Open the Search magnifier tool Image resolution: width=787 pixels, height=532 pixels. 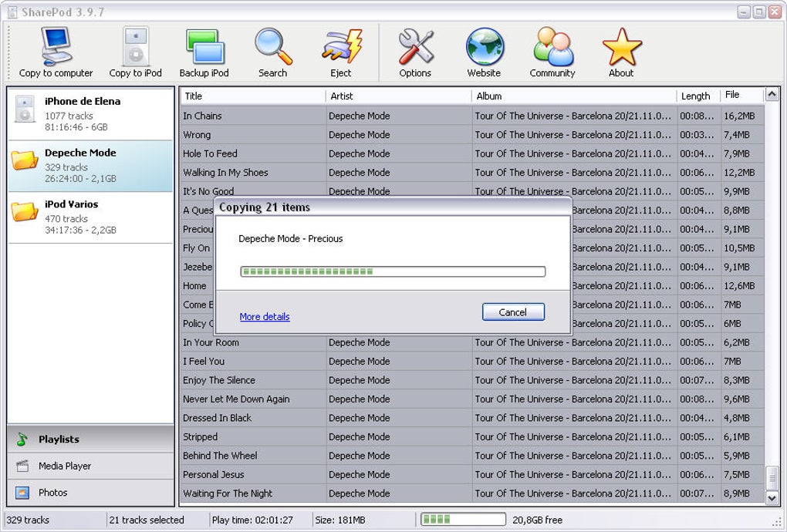tap(273, 52)
